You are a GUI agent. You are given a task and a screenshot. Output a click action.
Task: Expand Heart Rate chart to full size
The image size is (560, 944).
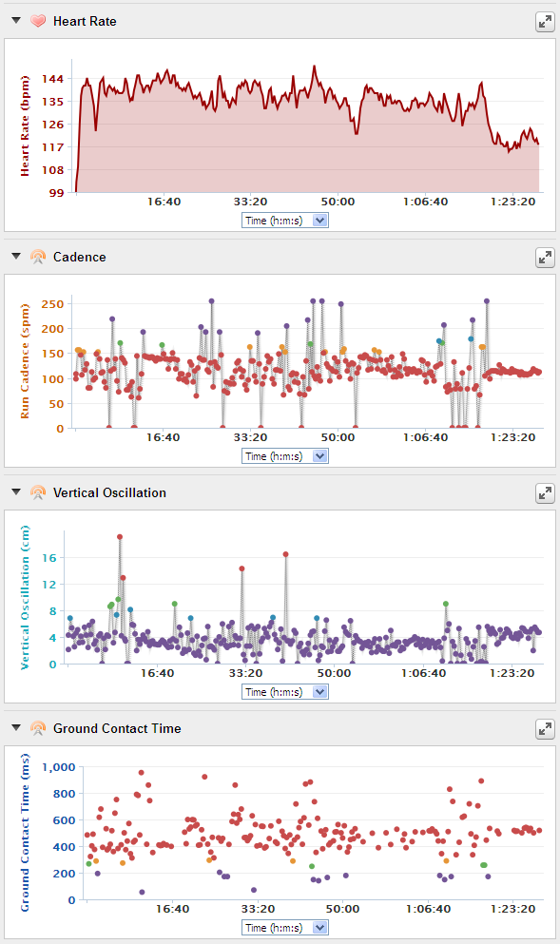coord(545,22)
